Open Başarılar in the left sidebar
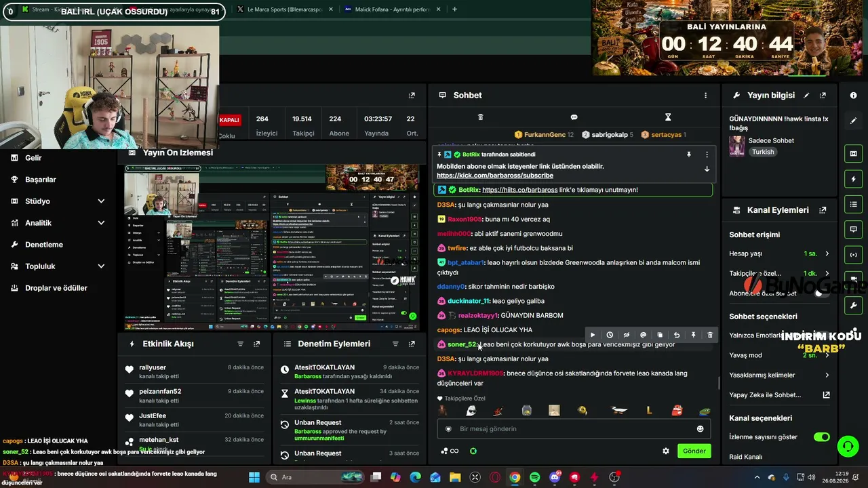The image size is (868, 488). pyautogui.click(x=41, y=180)
